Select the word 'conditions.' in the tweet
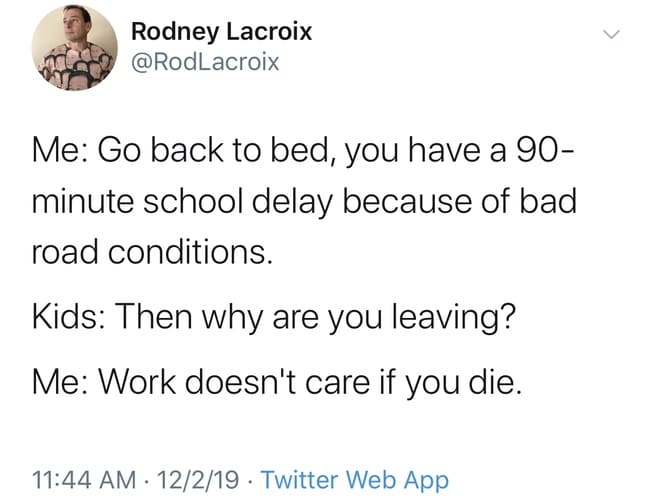 (x=191, y=252)
